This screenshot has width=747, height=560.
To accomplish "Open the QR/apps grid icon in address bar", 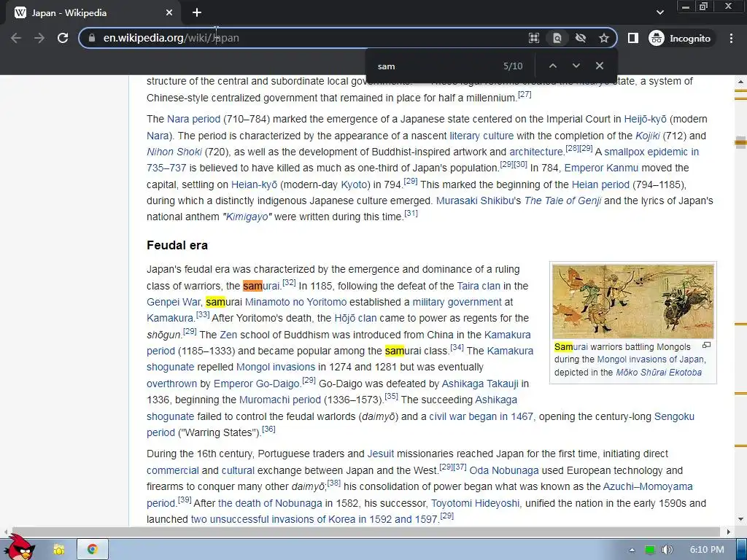I will (x=534, y=38).
